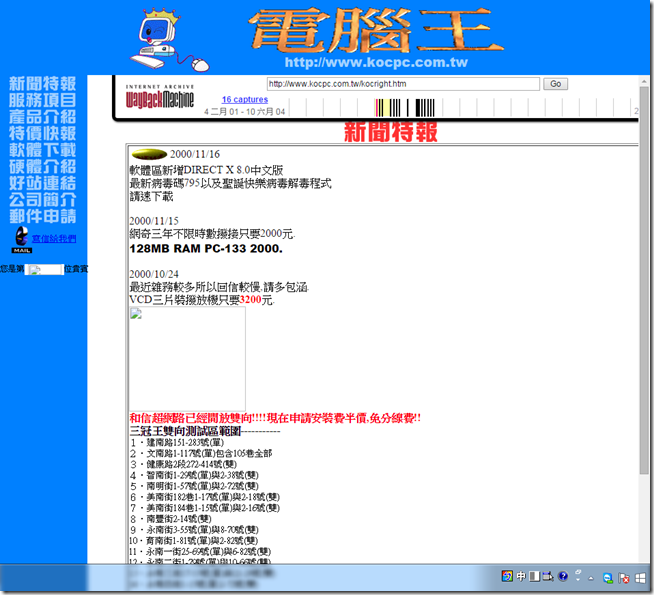Open the 服務項目 sidebar menu item

[x=43, y=100]
